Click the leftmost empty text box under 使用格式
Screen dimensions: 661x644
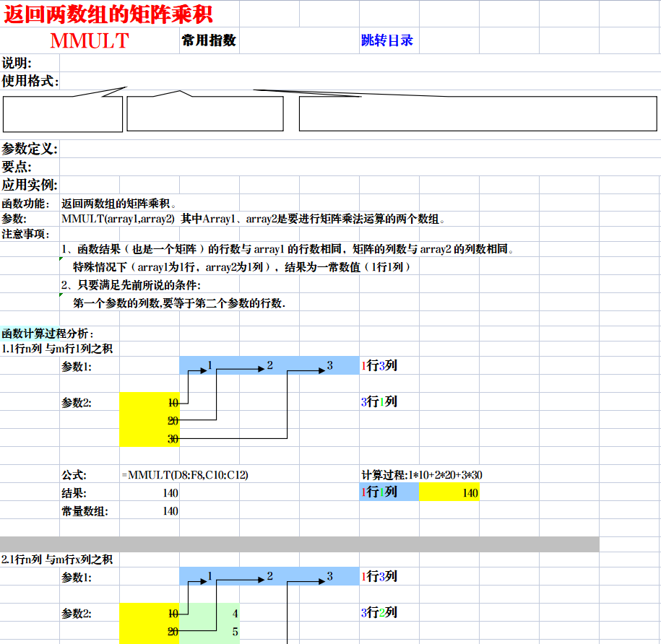(61, 114)
